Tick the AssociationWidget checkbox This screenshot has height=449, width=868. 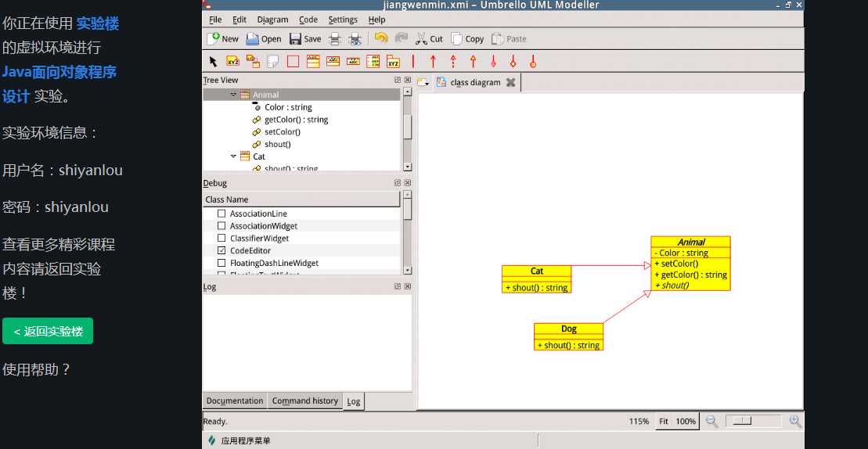coord(222,225)
